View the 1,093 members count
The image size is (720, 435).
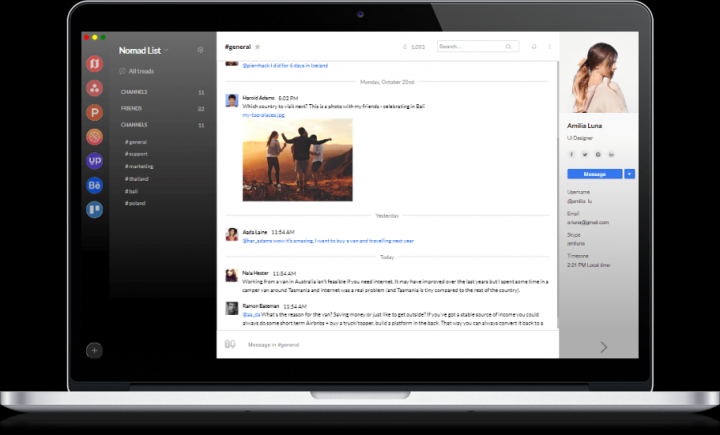414,46
